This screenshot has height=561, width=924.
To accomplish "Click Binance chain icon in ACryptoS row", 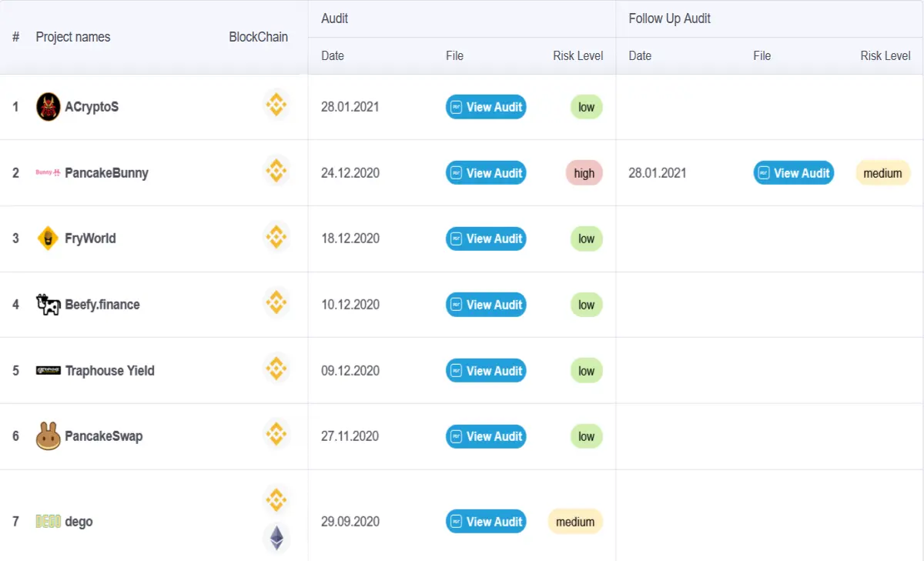I will pos(276,104).
